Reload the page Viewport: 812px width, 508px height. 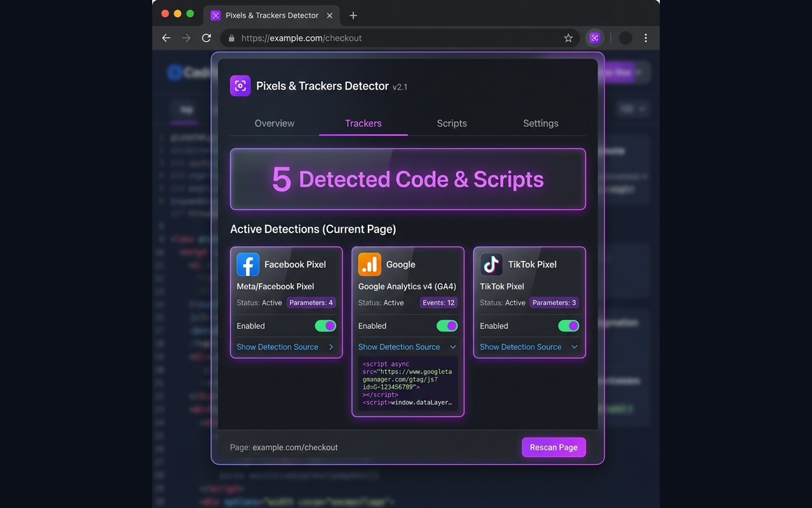point(206,38)
